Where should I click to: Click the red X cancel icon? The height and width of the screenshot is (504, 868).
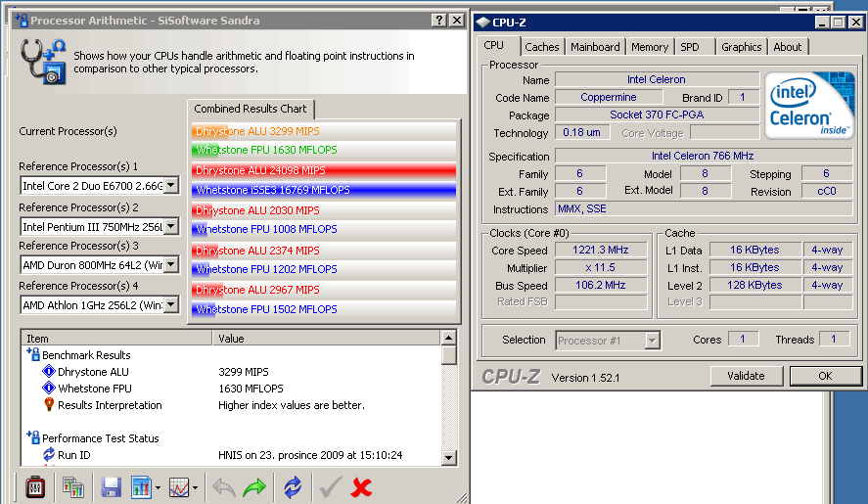(361, 486)
